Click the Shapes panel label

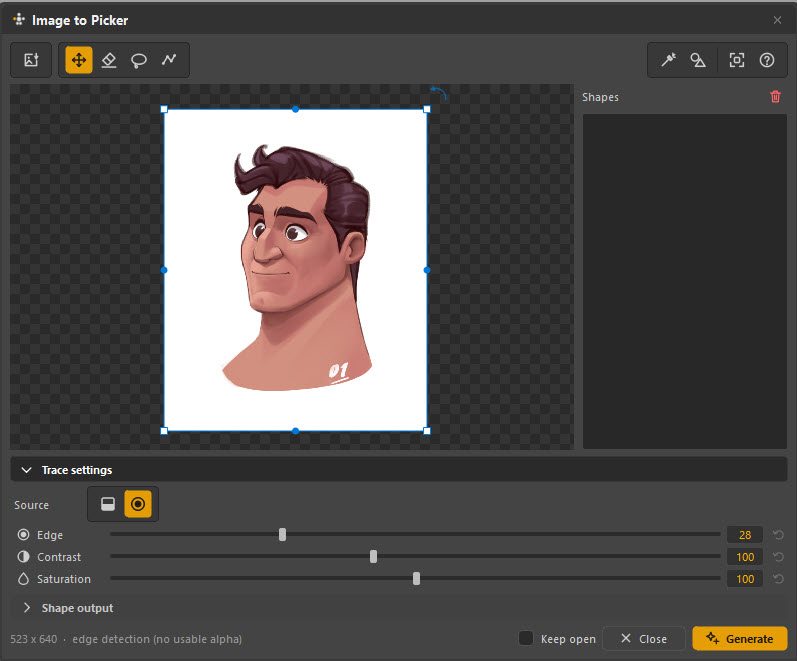coord(600,97)
